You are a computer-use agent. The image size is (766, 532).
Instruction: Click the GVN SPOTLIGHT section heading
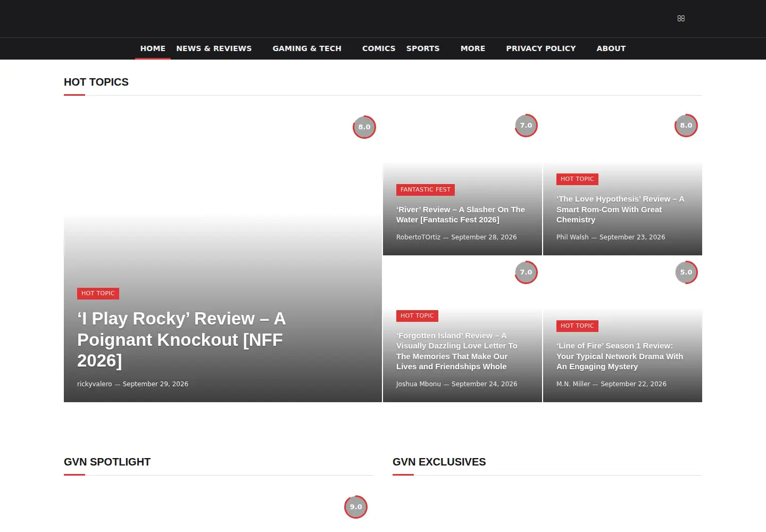tap(107, 462)
